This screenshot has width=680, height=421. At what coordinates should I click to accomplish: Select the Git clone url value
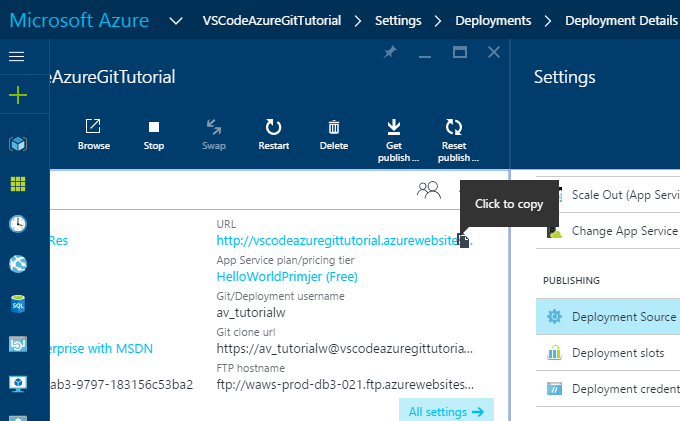click(x=345, y=349)
